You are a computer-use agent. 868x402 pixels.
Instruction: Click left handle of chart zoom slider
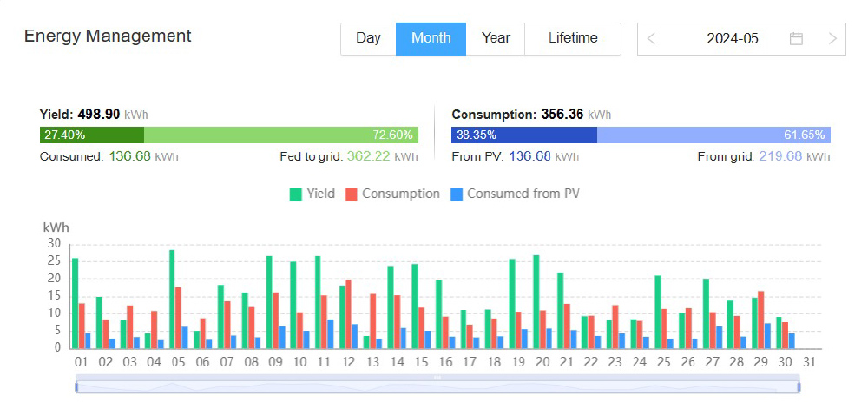76,386
